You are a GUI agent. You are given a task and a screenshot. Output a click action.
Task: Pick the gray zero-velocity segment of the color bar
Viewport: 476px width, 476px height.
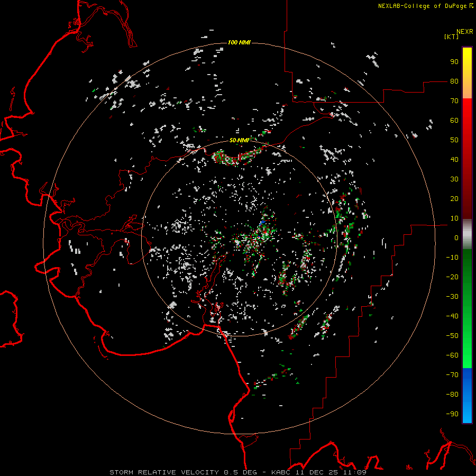point(467,234)
